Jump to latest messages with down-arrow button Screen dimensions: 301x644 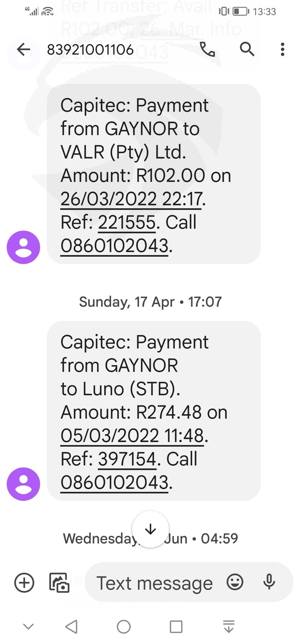(x=151, y=529)
